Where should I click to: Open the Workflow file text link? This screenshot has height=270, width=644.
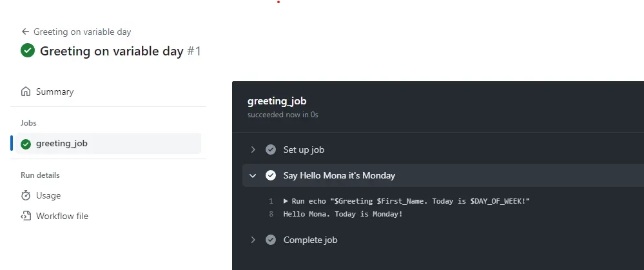click(62, 216)
